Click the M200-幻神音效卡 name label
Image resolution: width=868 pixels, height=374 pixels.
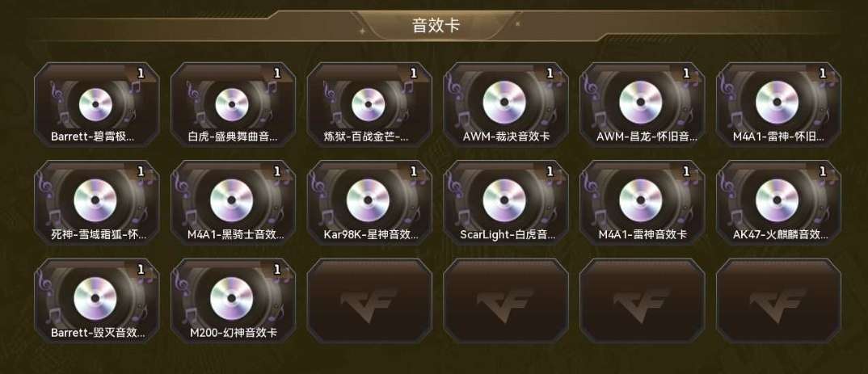point(233,333)
